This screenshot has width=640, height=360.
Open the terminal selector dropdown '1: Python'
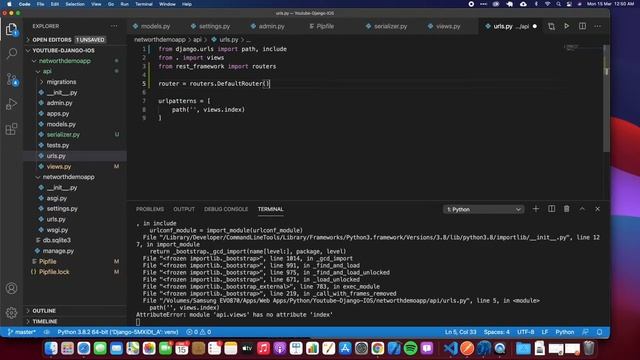(x=484, y=209)
